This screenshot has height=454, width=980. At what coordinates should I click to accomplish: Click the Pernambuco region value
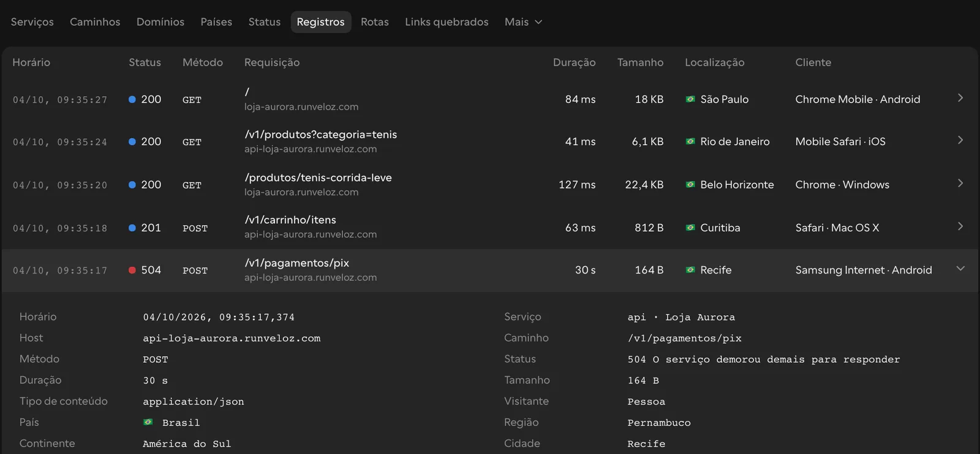click(659, 423)
